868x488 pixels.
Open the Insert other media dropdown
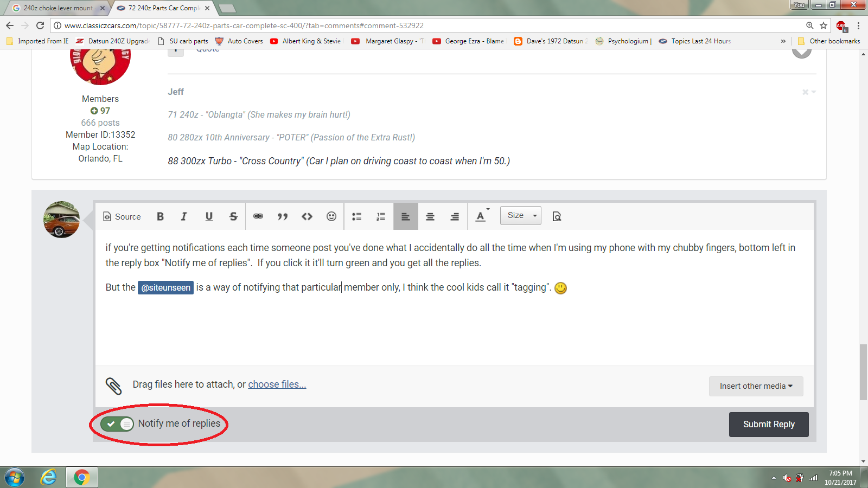[756, 386]
